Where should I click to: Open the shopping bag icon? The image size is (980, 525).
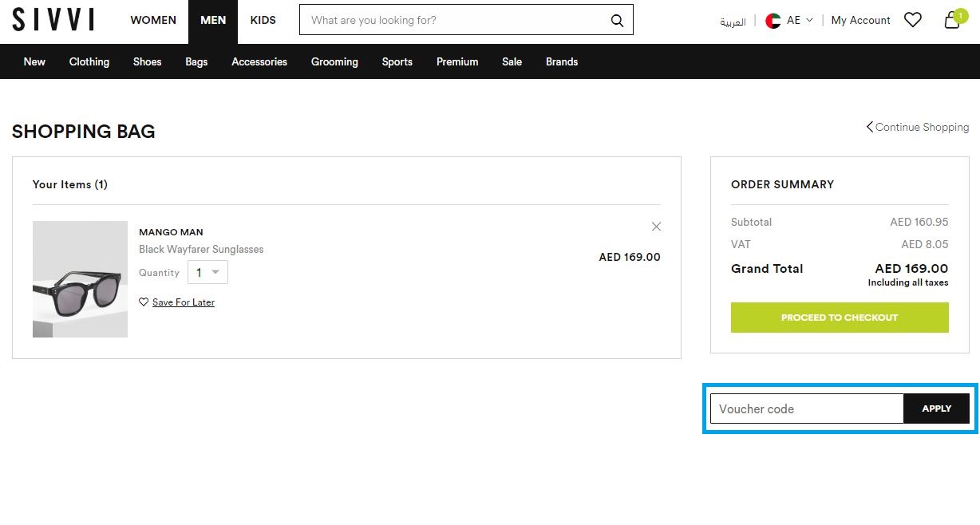(x=952, y=20)
